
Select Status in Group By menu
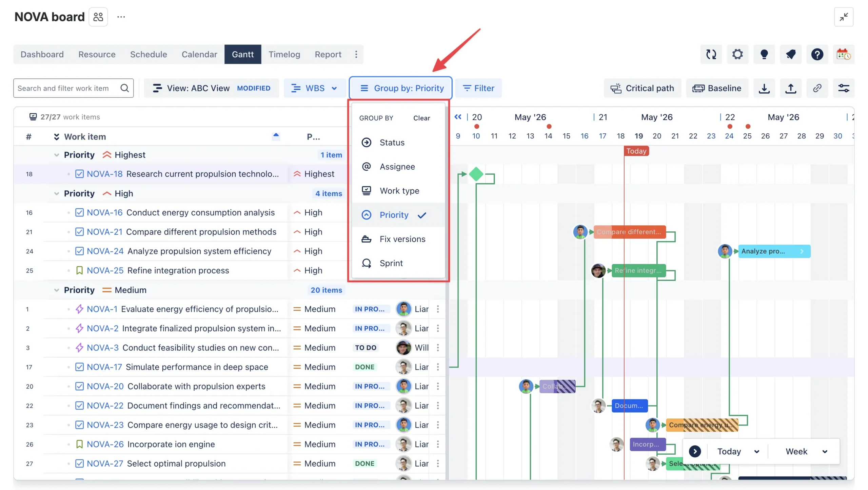point(398,143)
